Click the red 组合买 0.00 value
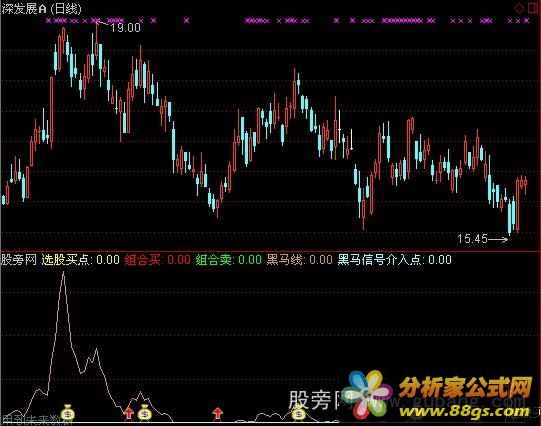The image size is (541, 426). coord(157,259)
